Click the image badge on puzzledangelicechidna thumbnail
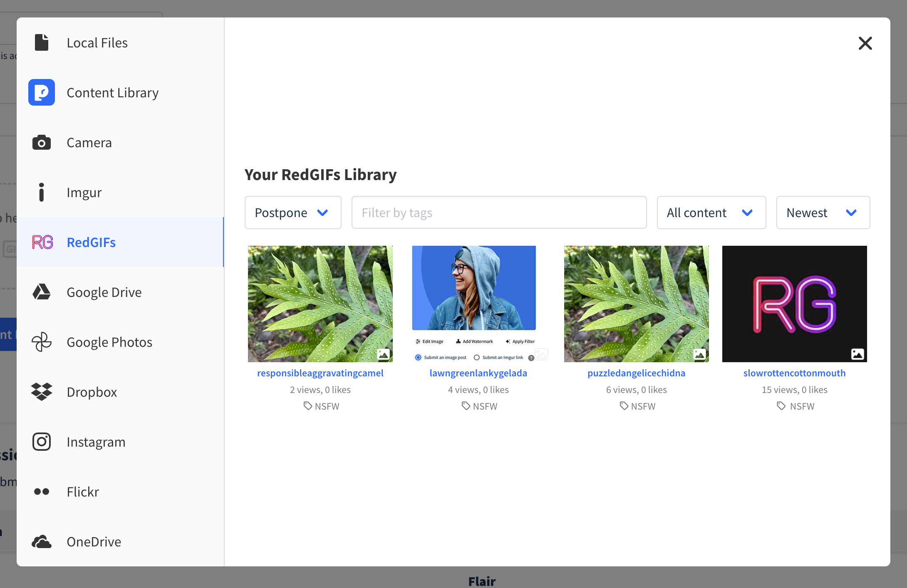 click(x=700, y=354)
